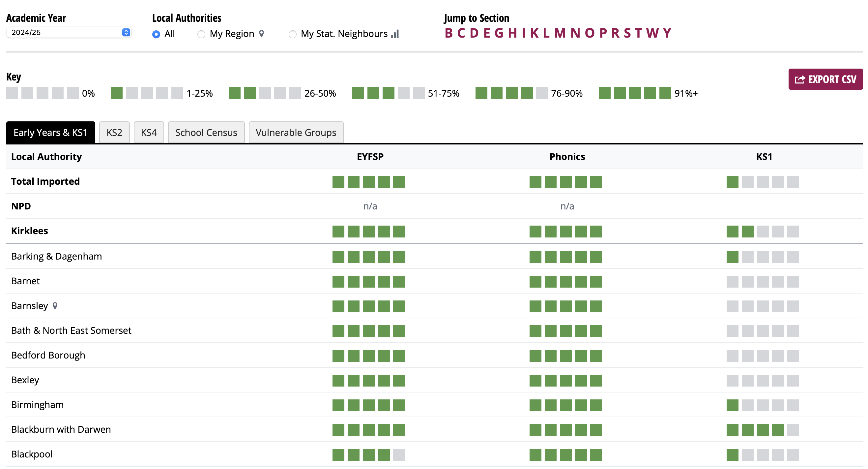868x469 pixels.
Task: Open the Academic Year 2024/25 dropdown
Action: 69,32
